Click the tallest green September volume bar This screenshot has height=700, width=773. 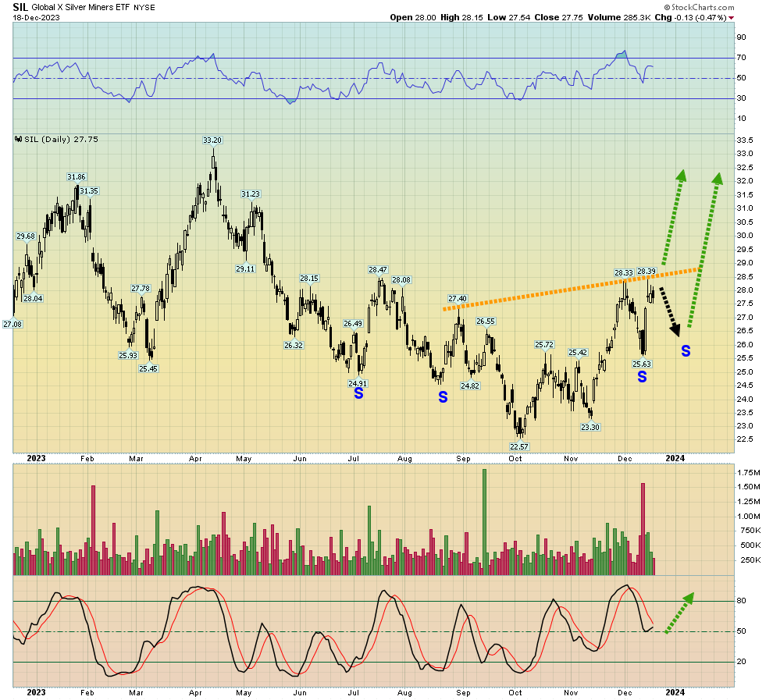click(x=484, y=521)
